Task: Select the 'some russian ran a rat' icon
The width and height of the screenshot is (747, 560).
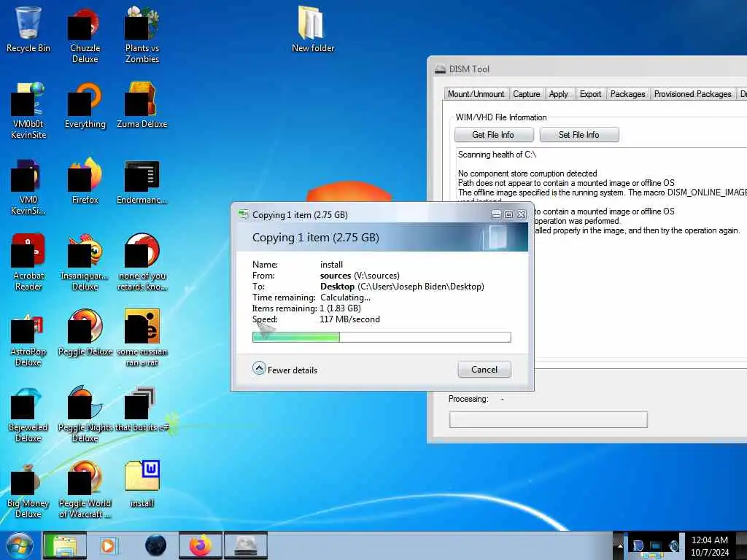Action: [x=142, y=338]
